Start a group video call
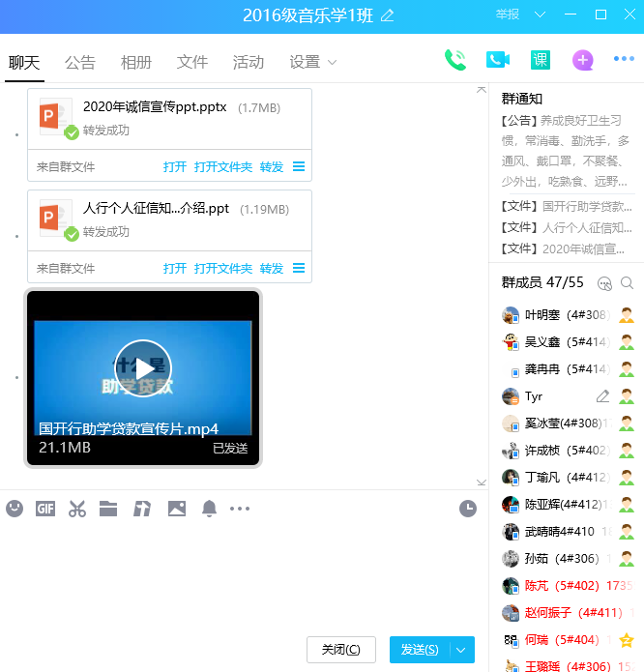The height and width of the screenshot is (672, 644). point(498,60)
